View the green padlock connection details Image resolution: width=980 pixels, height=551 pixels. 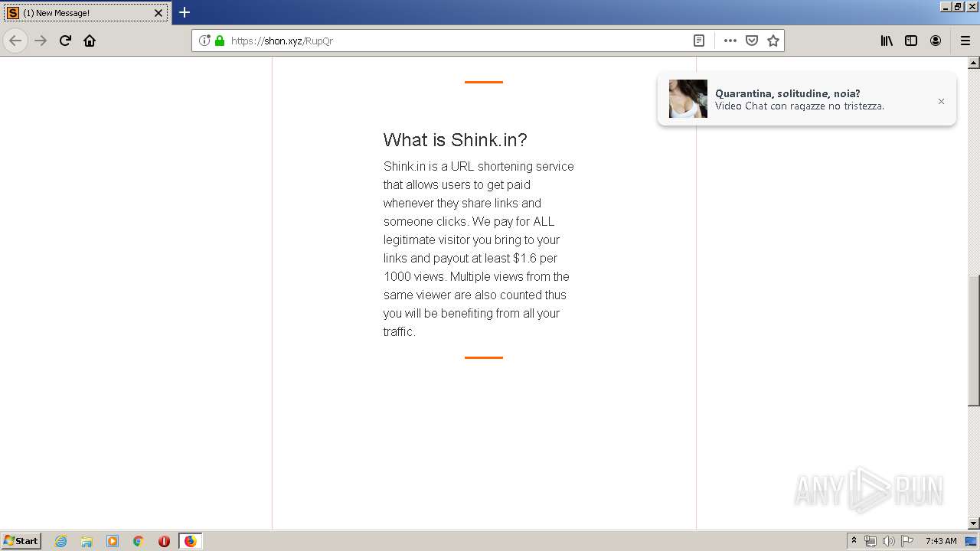[220, 41]
